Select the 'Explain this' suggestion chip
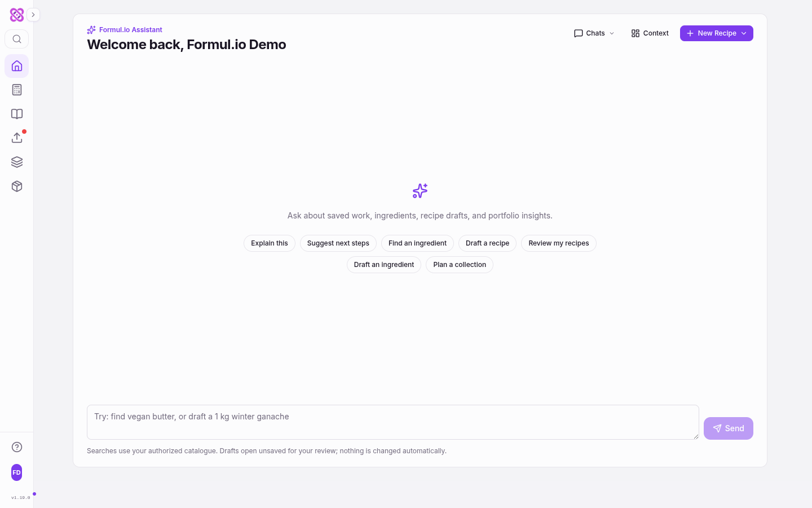Viewport: 812px width, 508px height. click(x=270, y=243)
